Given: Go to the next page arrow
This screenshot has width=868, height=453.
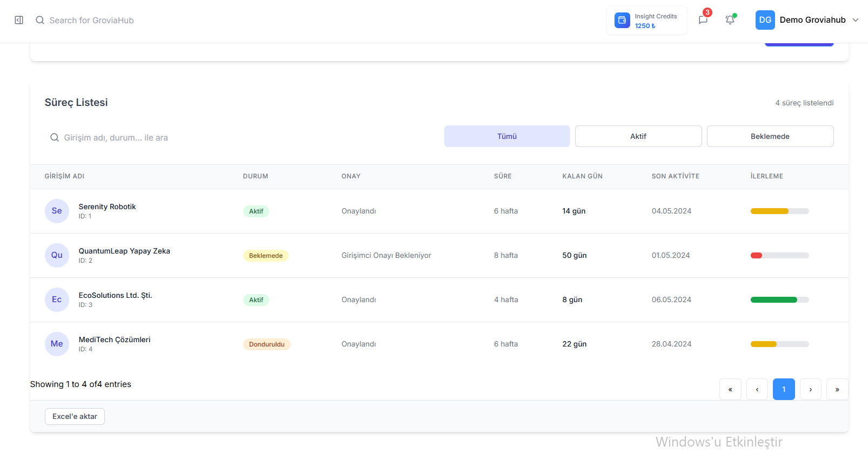Looking at the screenshot, I should (x=810, y=389).
